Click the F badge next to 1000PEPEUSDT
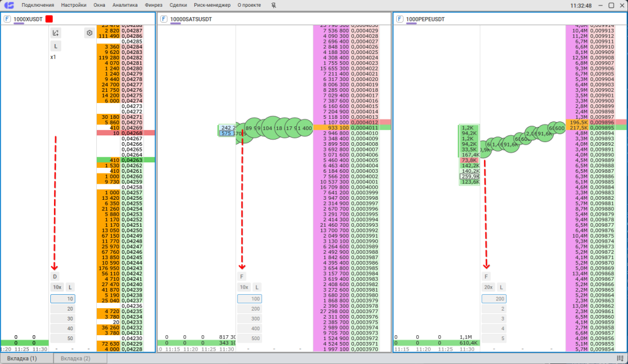Screen dimensions: 628x364 [x=399, y=19]
